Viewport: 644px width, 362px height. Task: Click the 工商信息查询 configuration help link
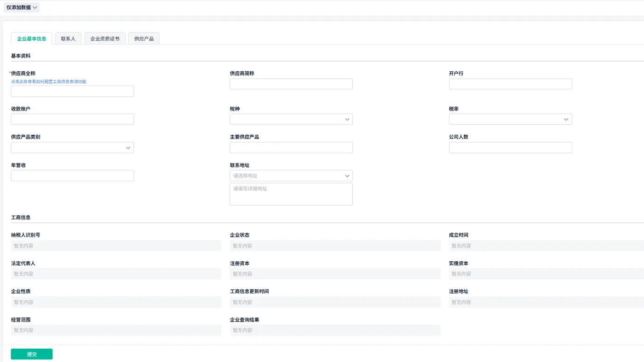(49, 81)
